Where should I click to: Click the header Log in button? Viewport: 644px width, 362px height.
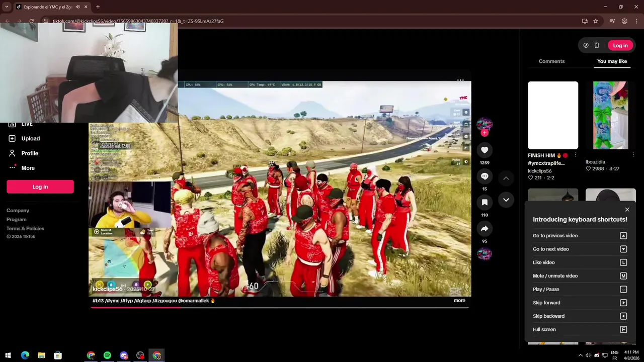pyautogui.click(x=620, y=45)
